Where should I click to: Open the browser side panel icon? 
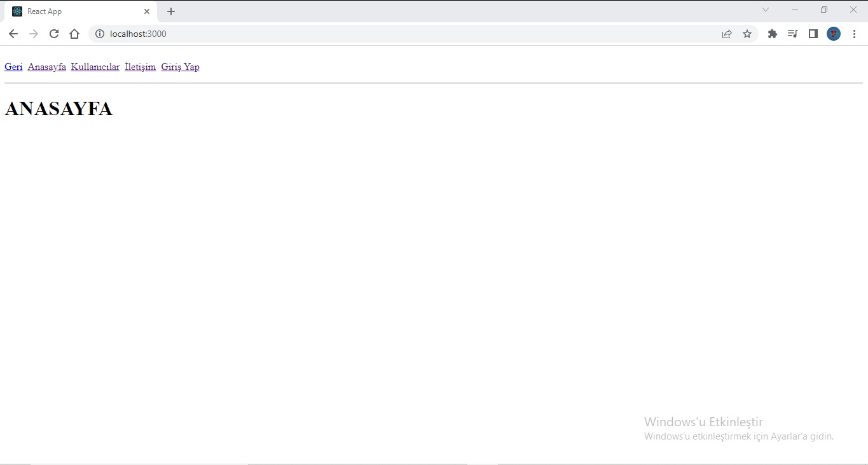pyautogui.click(x=813, y=34)
